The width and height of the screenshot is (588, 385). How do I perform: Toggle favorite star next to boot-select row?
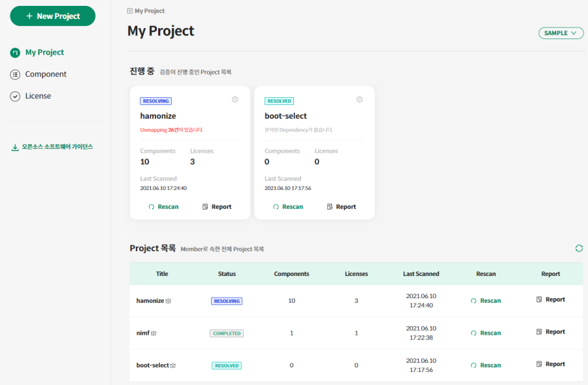pyautogui.click(x=173, y=366)
